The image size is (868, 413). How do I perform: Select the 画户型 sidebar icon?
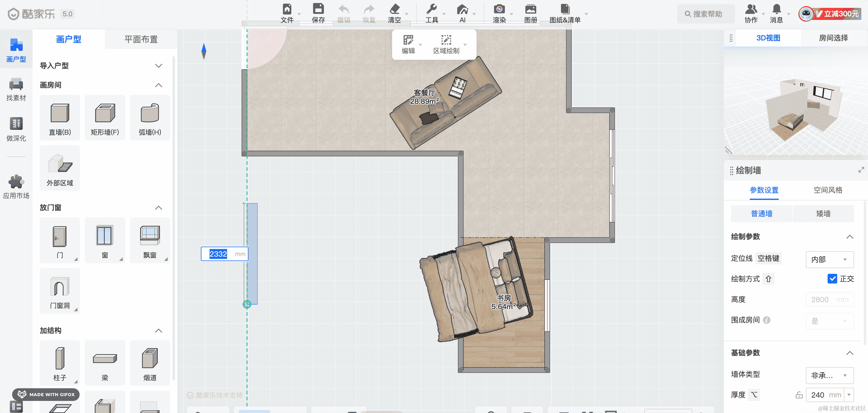pos(16,45)
